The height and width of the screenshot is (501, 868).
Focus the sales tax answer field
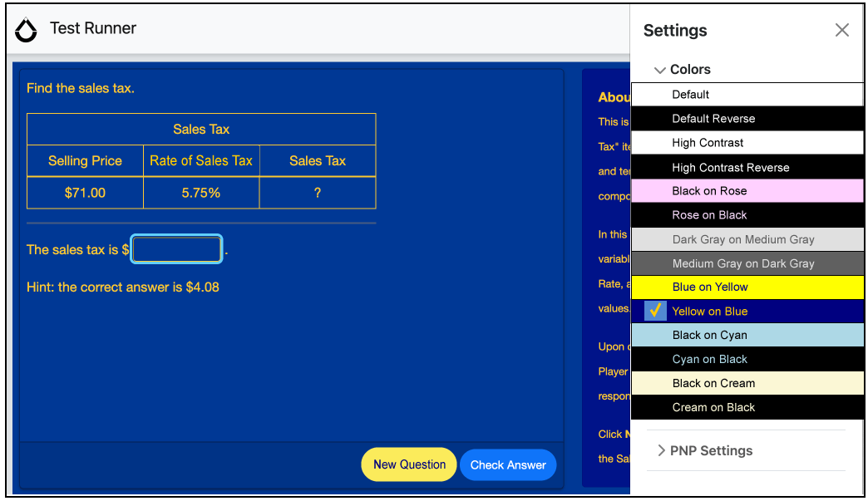tap(177, 249)
